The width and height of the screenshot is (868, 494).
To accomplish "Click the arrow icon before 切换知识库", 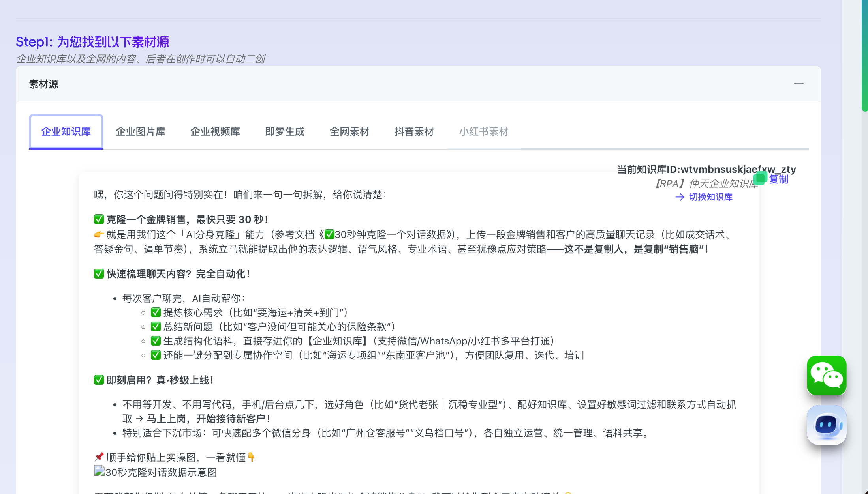I will (680, 197).
